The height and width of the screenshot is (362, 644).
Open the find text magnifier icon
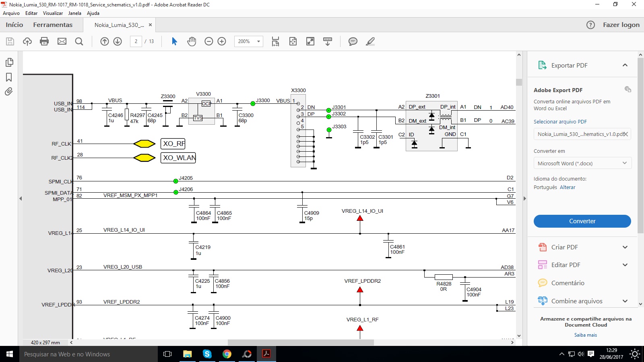click(x=79, y=41)
